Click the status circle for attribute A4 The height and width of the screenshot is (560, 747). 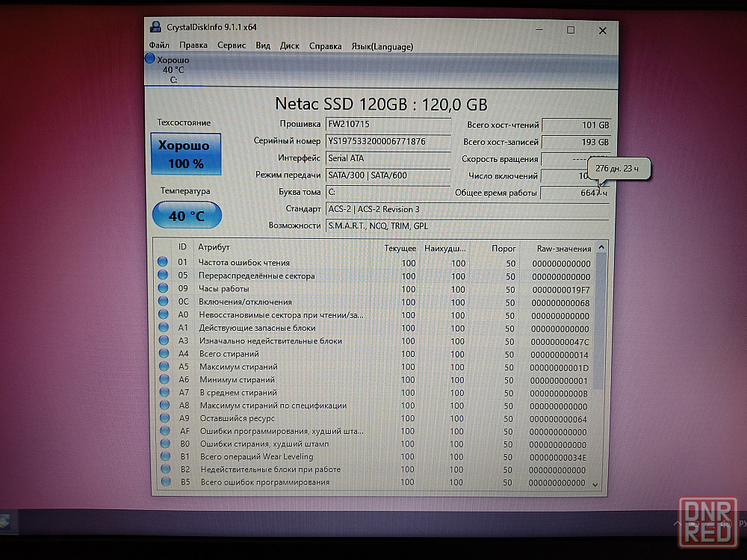tap(164, 353)
